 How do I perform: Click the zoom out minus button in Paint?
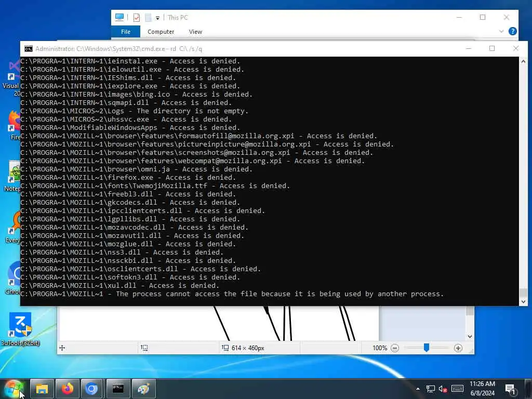pyautogui.click(x=395, y=348)
